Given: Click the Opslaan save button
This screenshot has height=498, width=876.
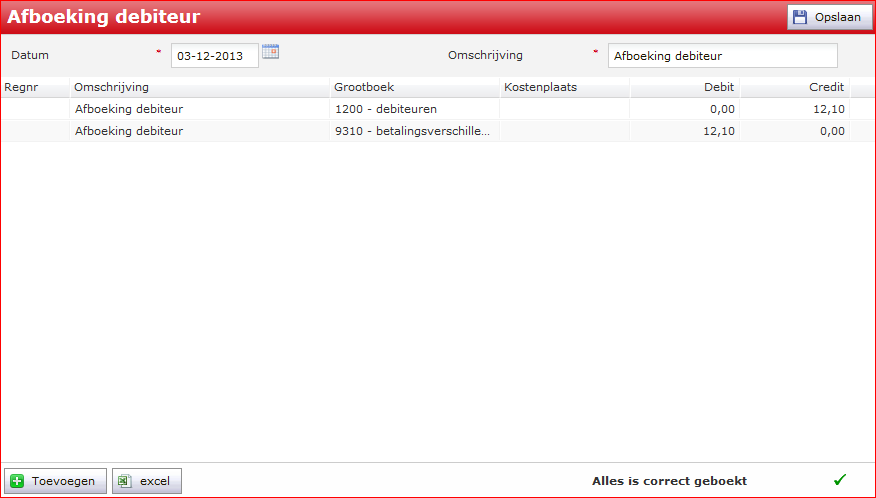Looking at the screenshot, I should (829, 17).
